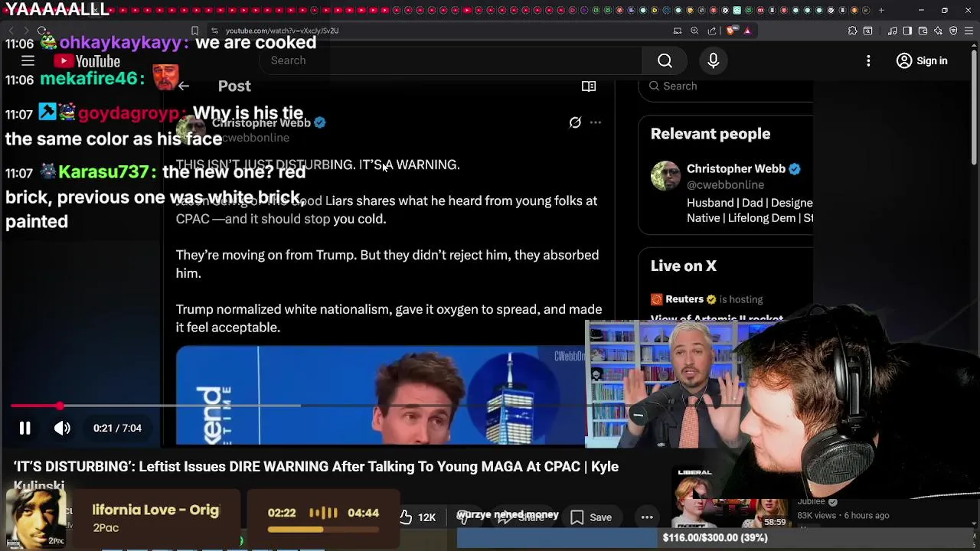Viewport: 980px width, 551px height.
Task: Pause the video
Action: (x=24, y=429)
